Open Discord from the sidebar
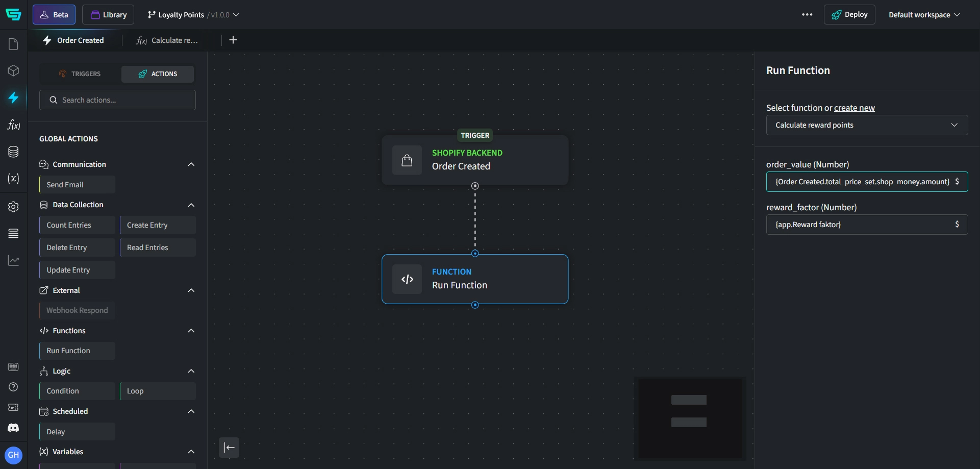 [14, 428]
